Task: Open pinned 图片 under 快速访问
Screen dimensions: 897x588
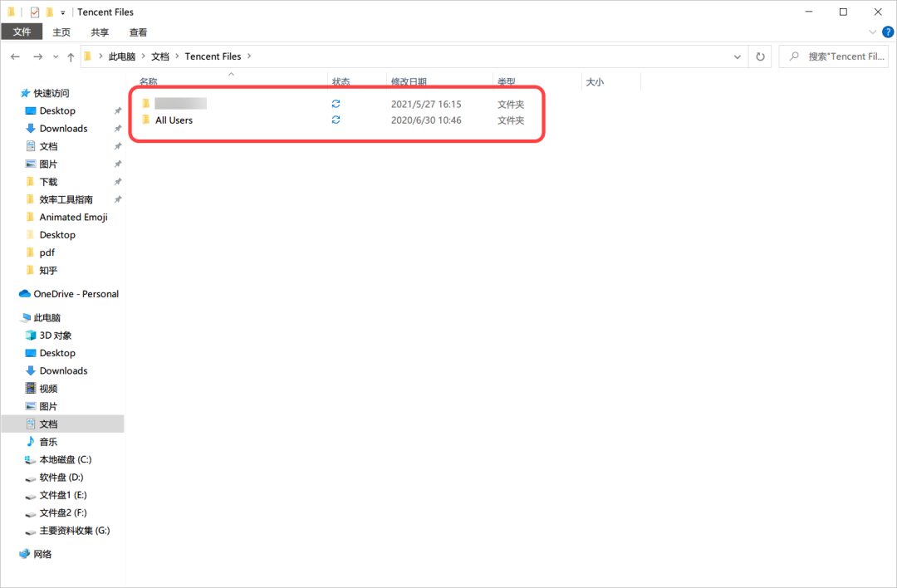Action: click(49, 164)
